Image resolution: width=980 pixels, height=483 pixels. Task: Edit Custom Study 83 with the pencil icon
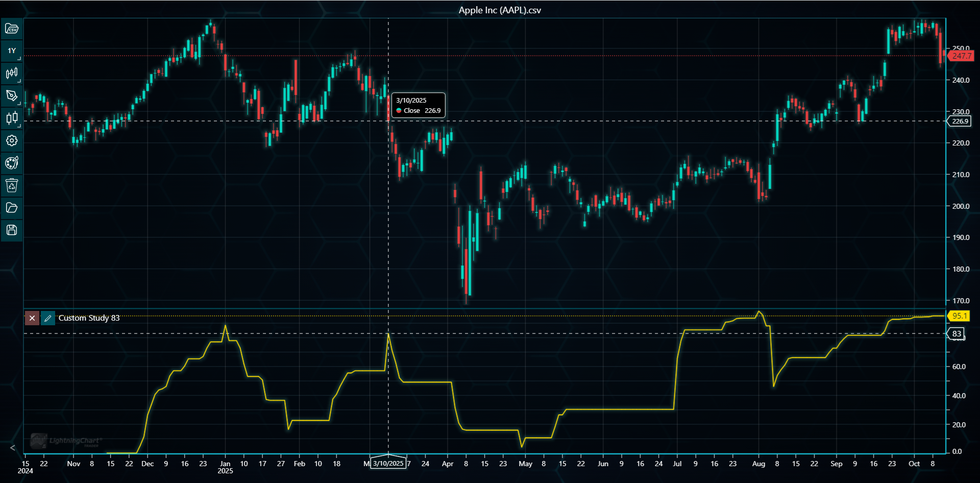[x=48, y=318]
